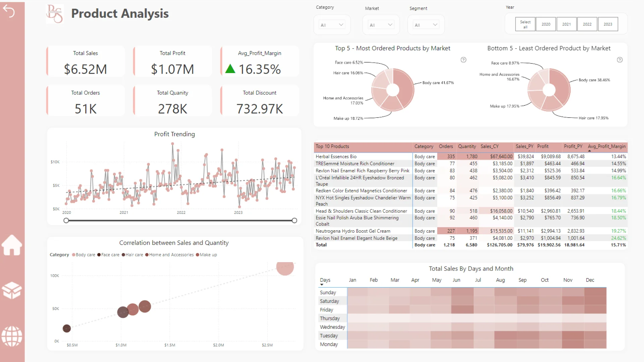The image size is (644, 362).
Task: Open the Home page icon
Action: pyautogui.click(x=12, y=245)
